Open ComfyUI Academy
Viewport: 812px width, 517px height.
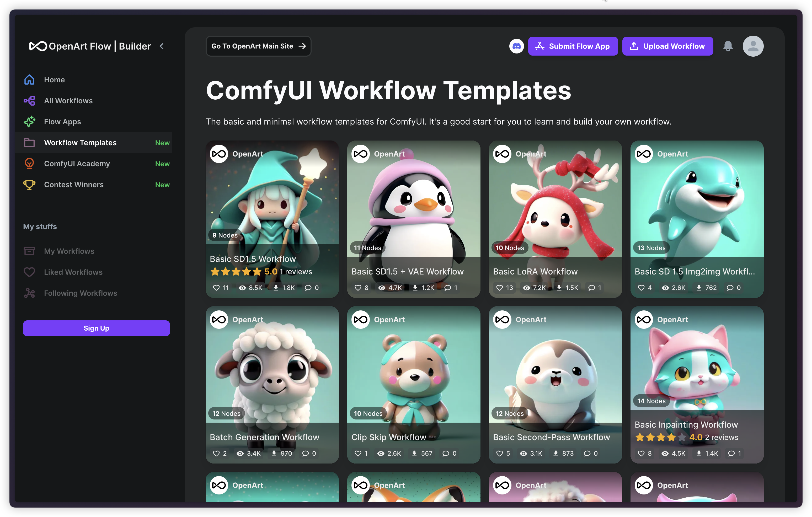tap(93, 163)
